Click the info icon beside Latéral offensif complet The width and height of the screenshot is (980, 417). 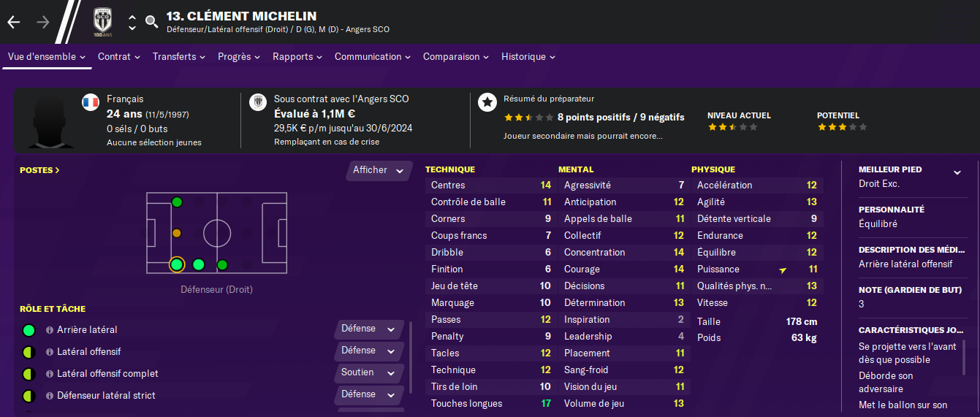[50, 374]
